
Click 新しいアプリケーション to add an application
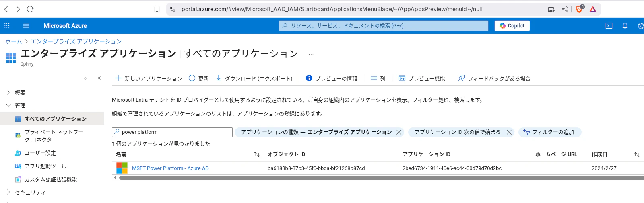tap(149, 78)
